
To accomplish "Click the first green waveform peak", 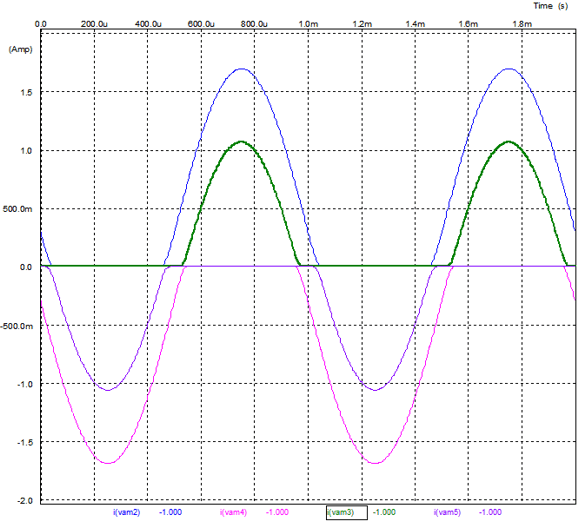I will (x=241, y=142).
